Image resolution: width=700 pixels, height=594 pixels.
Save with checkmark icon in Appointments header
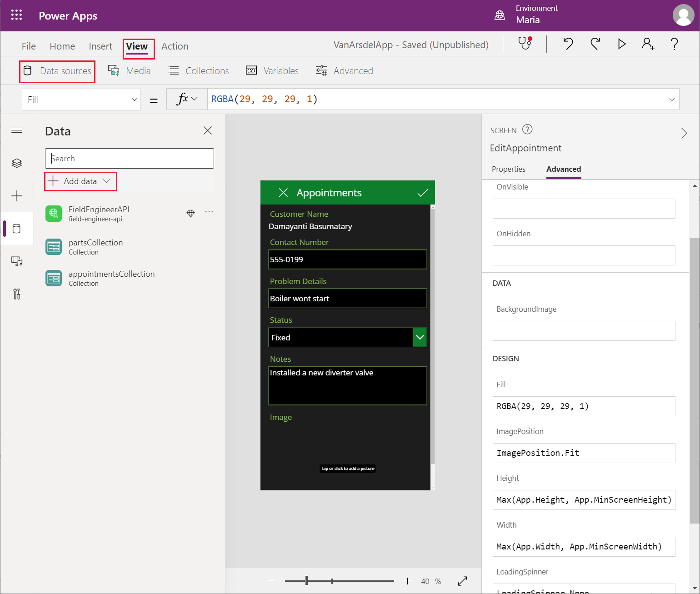[x=423, y=193]
